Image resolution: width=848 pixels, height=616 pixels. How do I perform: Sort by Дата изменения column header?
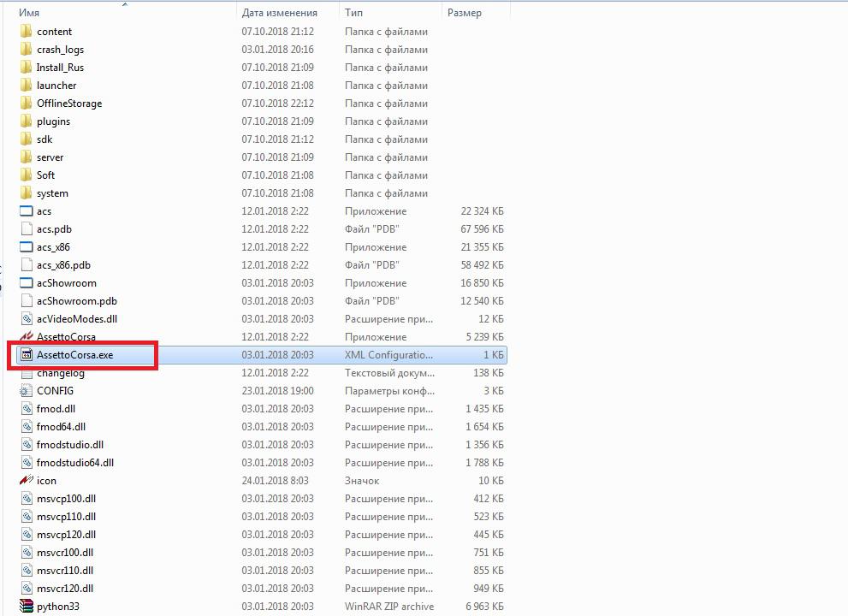(279, 13)
